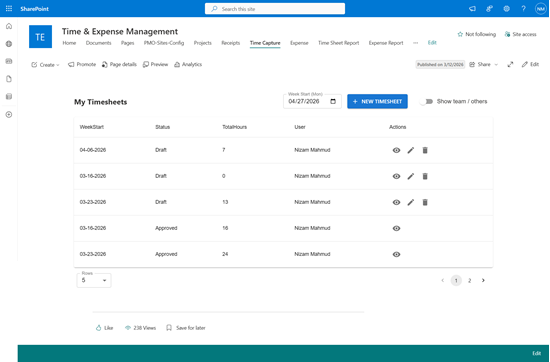Delete the 04-06-2026 draft timesheet

click(425, 150)
